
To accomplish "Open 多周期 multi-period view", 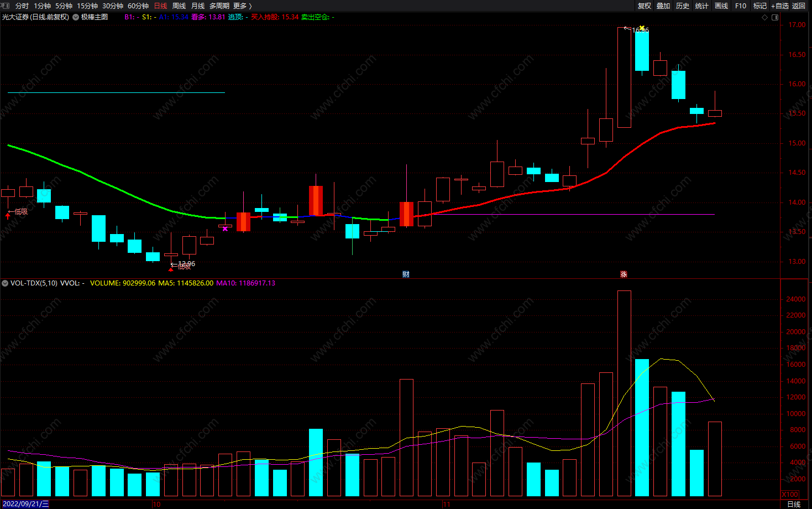I will (219, 6).
